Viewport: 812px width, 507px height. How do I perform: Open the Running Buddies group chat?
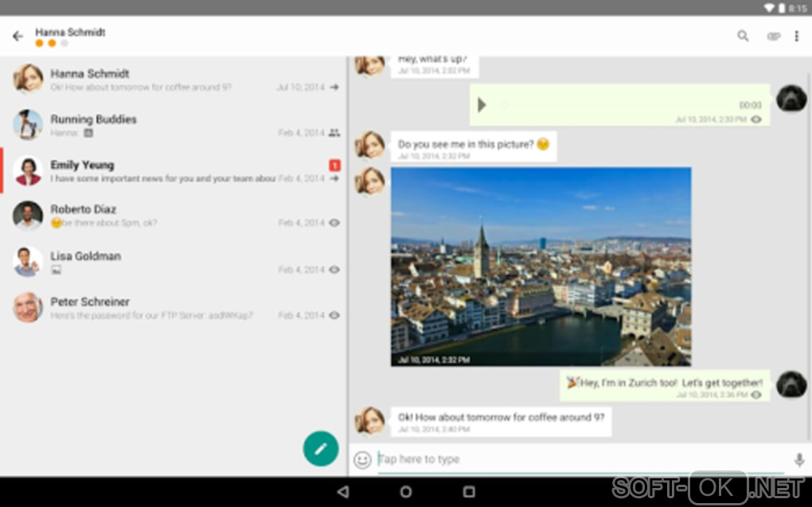[174, 125]
